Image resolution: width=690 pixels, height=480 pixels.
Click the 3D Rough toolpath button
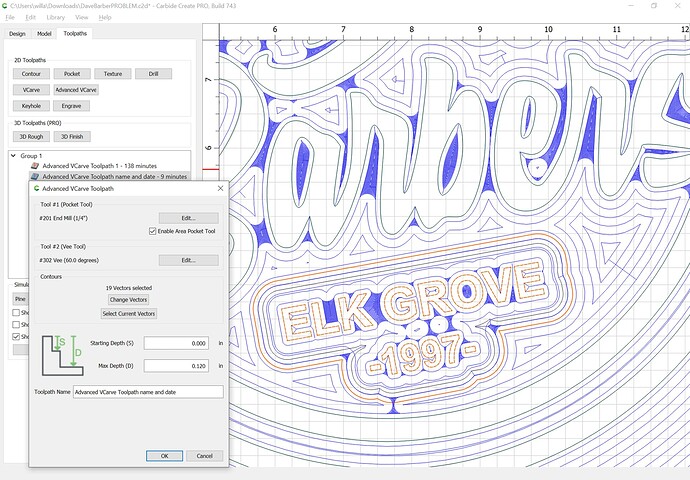(x=32, y=136)
